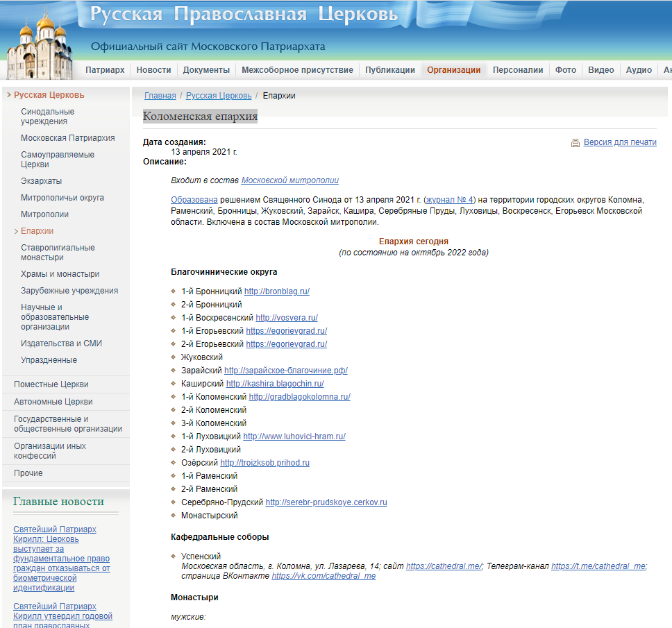672x628 pixels.
Task: Follow the Московской митрополии link
Action: (289, 180)
